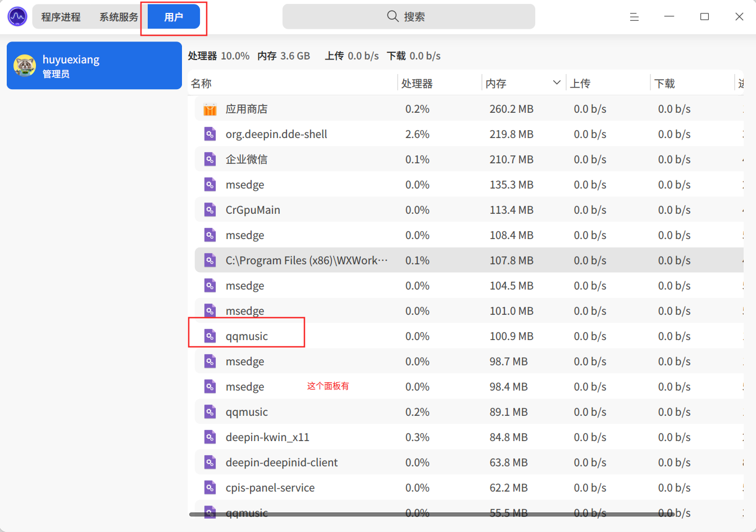Image resolution: width=756 pixels, height=532 pixels.
Task: Click icon of qqmusic using 100.9 MB
Action: 210,336
